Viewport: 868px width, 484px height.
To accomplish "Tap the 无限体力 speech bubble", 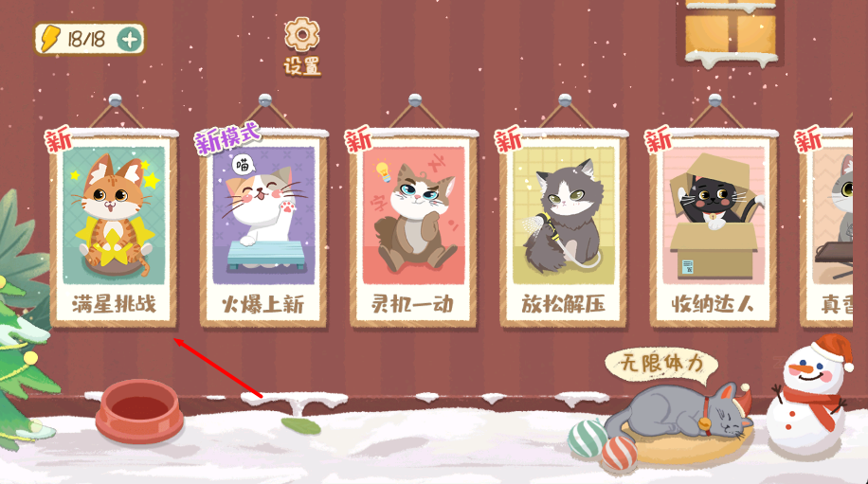I will click(661, 366).
